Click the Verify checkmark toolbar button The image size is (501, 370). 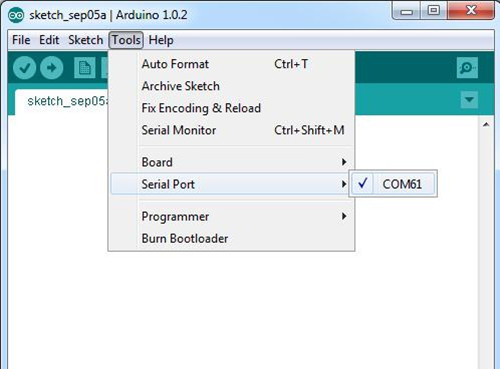(x=24, y=68)
